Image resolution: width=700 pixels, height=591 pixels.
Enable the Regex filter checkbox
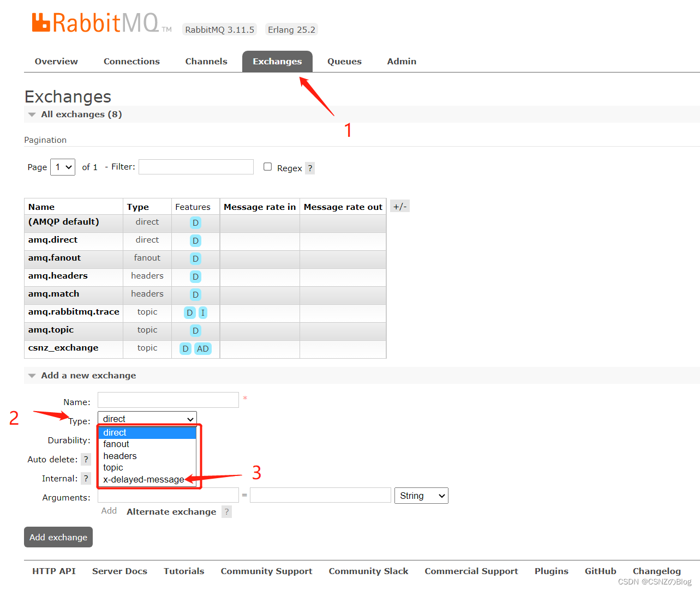click(x=267, y=167)
